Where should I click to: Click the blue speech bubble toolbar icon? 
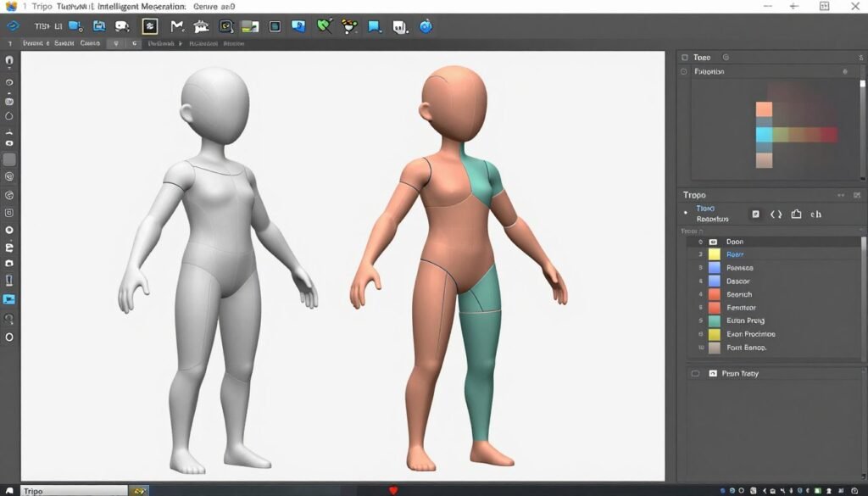[x=375, y=26]
